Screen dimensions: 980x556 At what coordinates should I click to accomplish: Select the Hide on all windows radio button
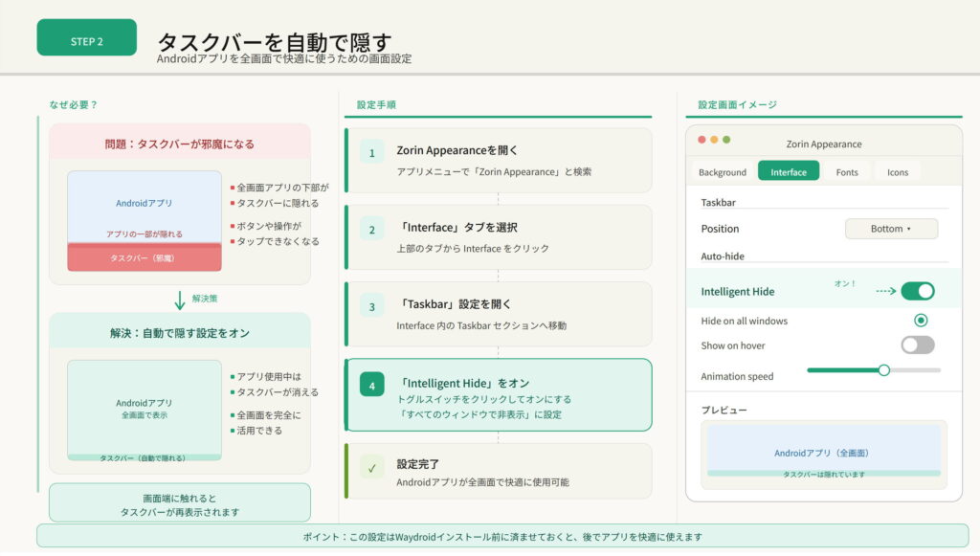(921, 321)
